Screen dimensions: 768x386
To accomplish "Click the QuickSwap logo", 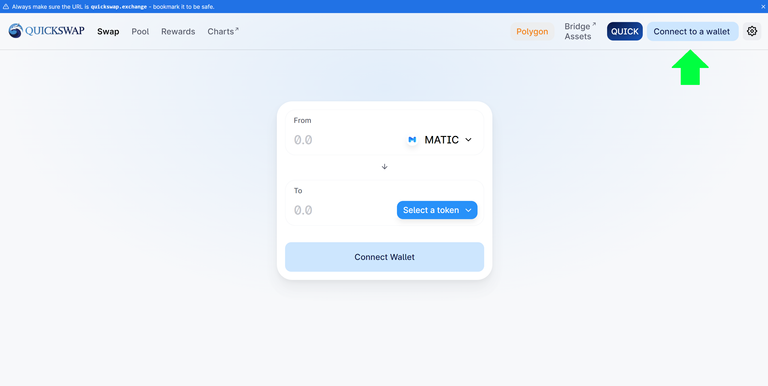I will click(47, 31).
